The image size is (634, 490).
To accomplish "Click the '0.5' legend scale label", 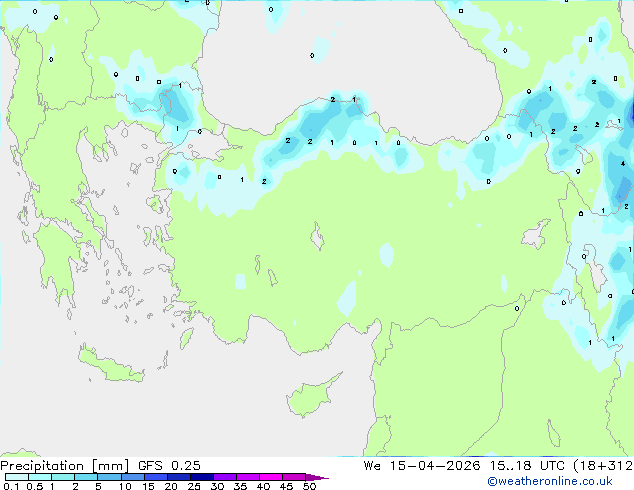I will coord(34,486).
